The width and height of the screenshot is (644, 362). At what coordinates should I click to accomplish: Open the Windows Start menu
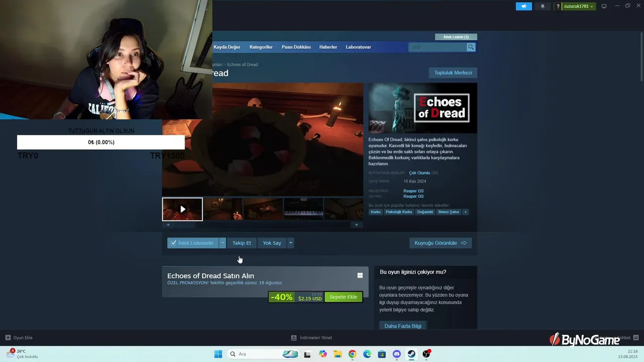218,354
